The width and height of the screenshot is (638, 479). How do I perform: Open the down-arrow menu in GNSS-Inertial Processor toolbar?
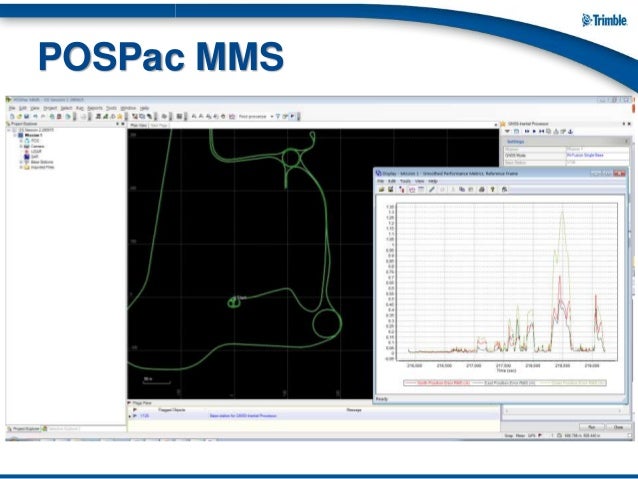[507, 131]
